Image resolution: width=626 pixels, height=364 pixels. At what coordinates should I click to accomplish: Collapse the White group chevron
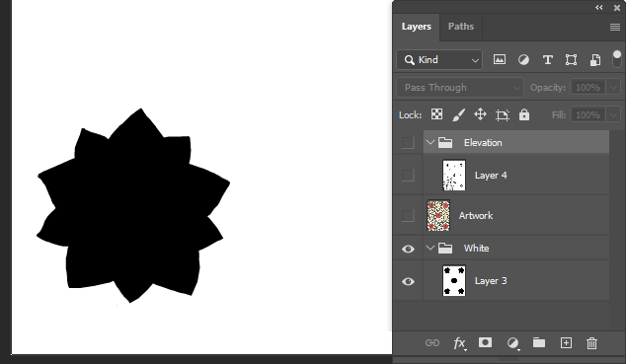430,248
